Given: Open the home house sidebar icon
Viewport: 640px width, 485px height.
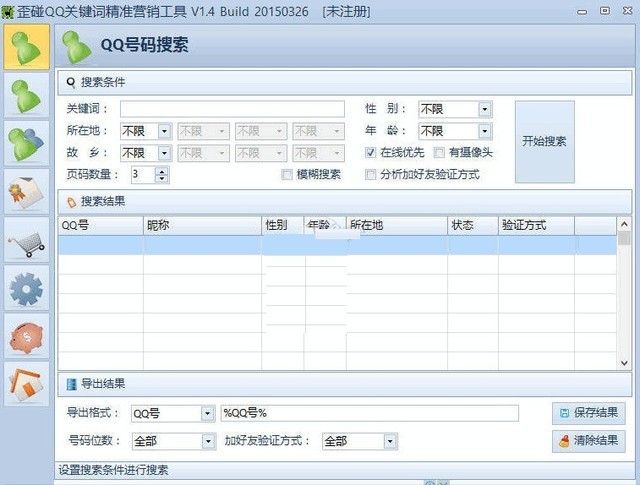Looking at the screenshot, I should click(27, 385).
